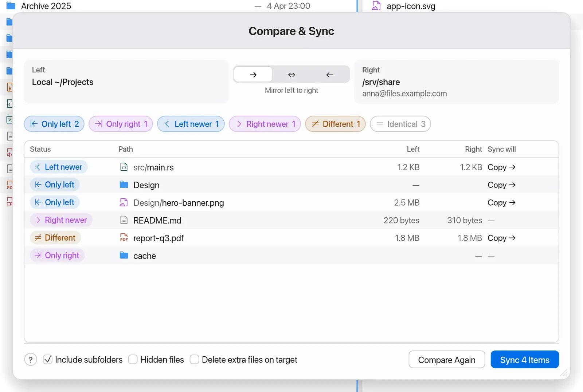This screenshot has width=583, height=392.
Task: Click Only right status badge for cache
Action: (57, 256)
